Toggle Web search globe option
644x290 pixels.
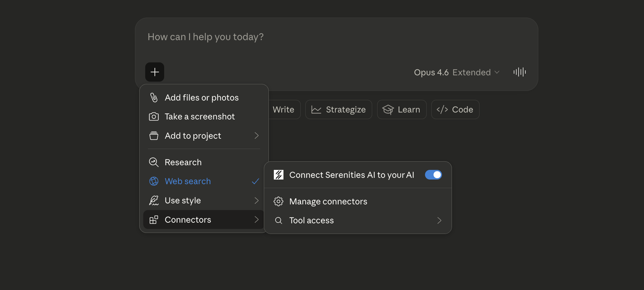click(154, 181)
